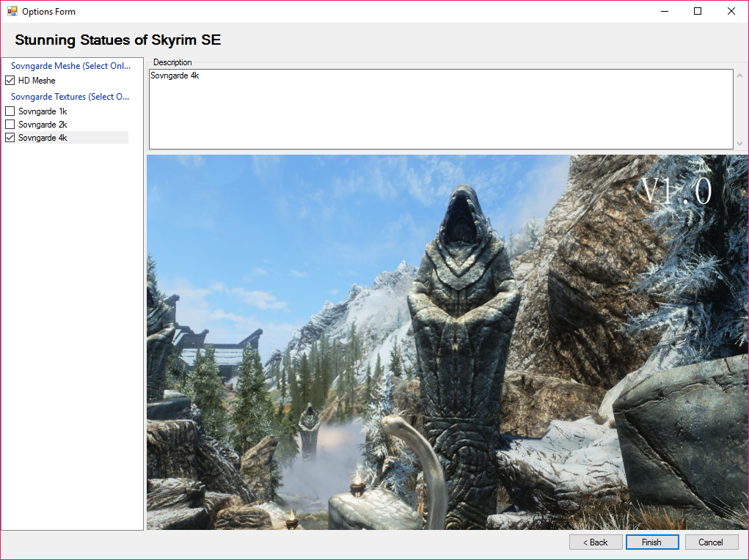Maximize the Options Form window
This screenshot has width=749, height=560.
click(698, 11)
